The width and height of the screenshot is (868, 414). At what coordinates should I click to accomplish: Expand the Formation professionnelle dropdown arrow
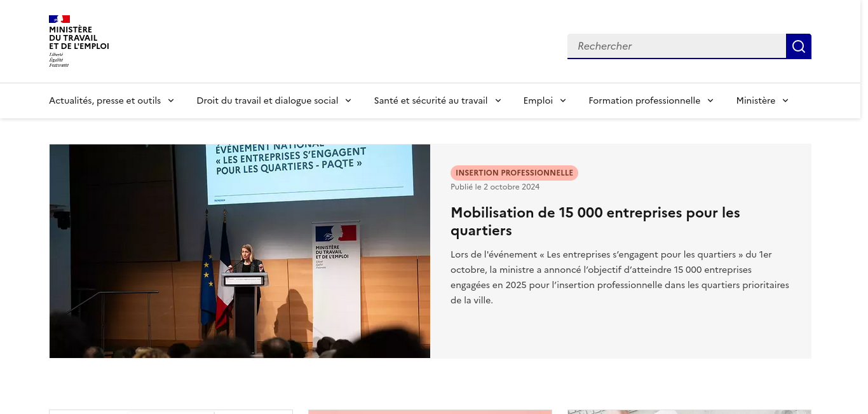pyautogui.click(x=710, y=100)
